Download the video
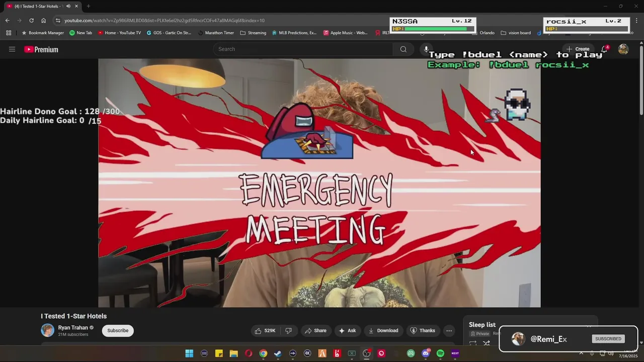The height and width of the screenshot is (362, 644). click(x=383, y=330)
